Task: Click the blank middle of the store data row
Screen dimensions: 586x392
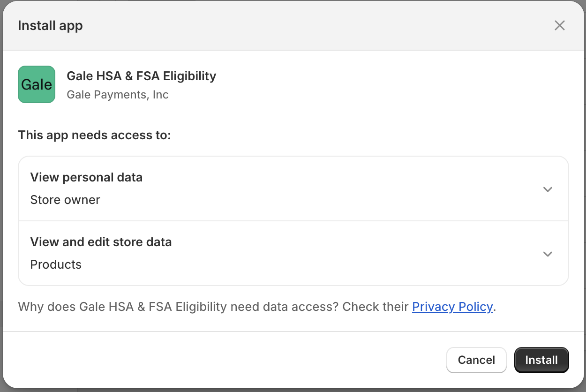Action: pyautogui.click(x=328, y=254)
